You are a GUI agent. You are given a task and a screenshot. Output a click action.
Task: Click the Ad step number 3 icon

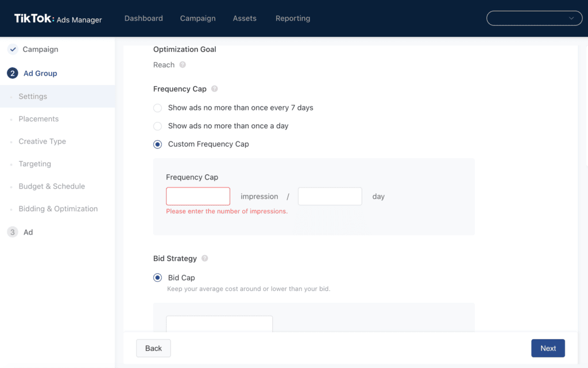(13, 232)
